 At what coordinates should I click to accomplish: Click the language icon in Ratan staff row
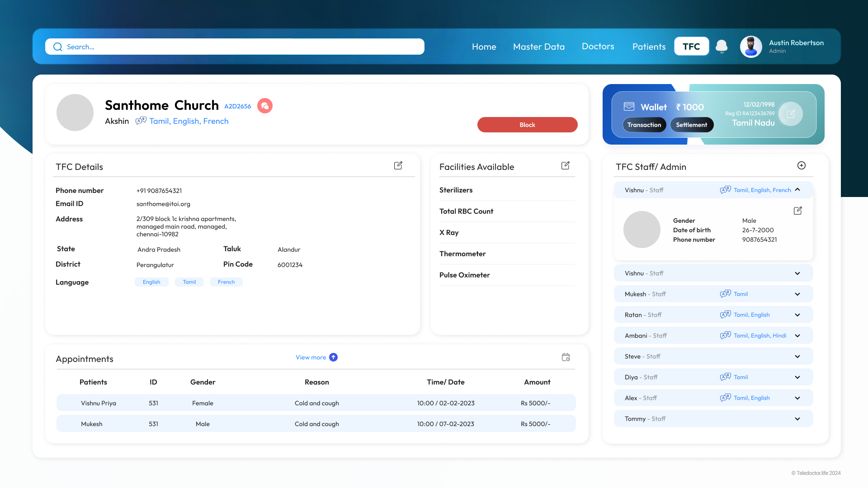coord(726,314)
